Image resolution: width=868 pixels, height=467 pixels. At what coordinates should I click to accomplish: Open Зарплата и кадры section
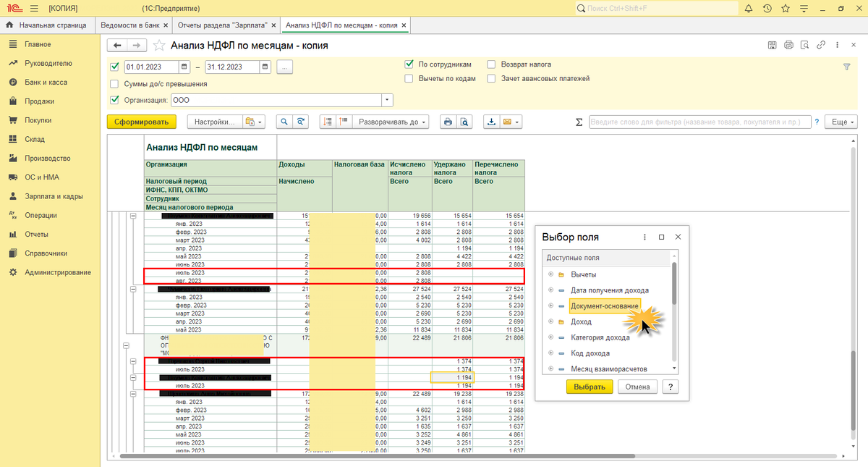54,196
